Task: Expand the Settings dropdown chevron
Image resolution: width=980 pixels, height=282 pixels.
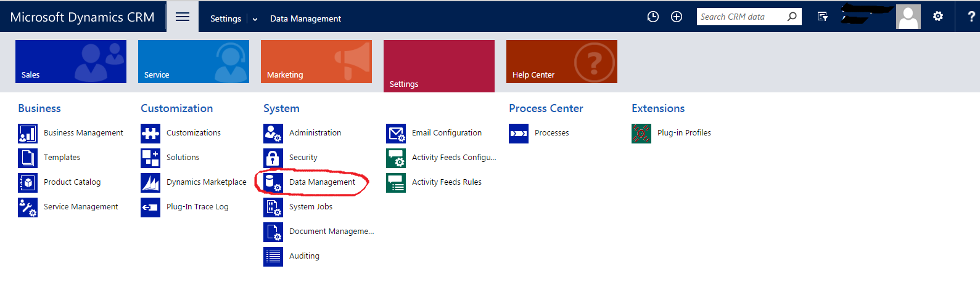Action: 255,19
